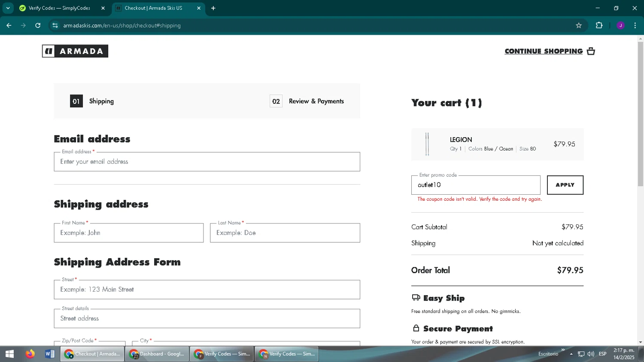Click the LEGION product name in cart
This screenshot has height=362, width=644.
click(461, 140)
